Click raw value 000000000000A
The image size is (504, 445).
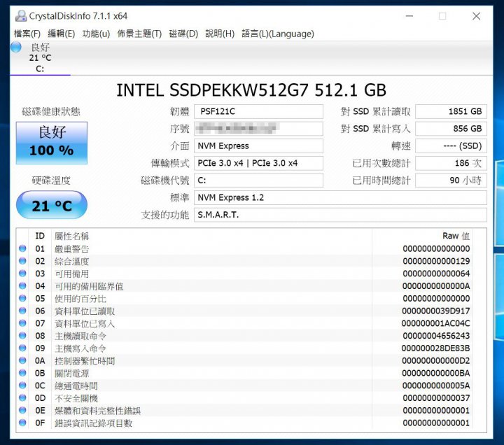pyautogui.click(x=436, y=286)
